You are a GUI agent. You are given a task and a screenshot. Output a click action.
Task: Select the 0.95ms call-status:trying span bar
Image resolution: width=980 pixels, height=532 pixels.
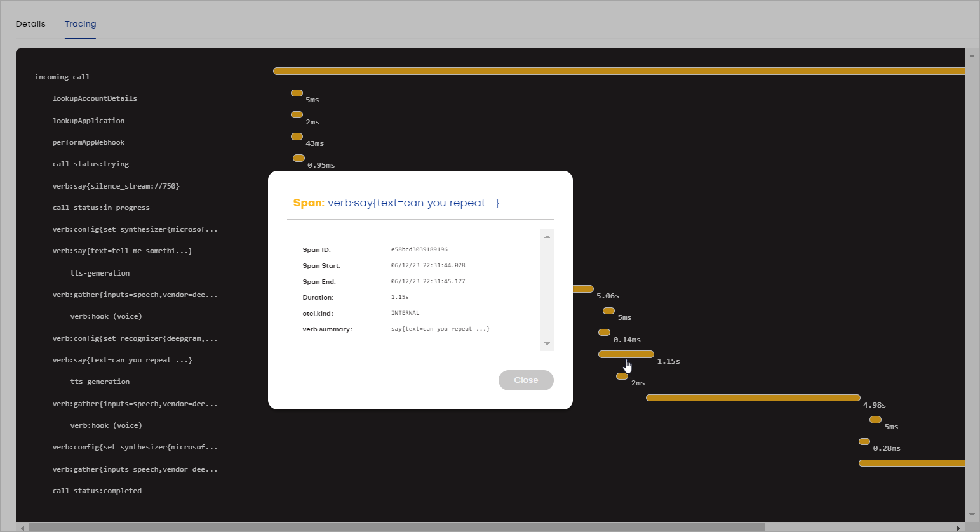point(299,158)
